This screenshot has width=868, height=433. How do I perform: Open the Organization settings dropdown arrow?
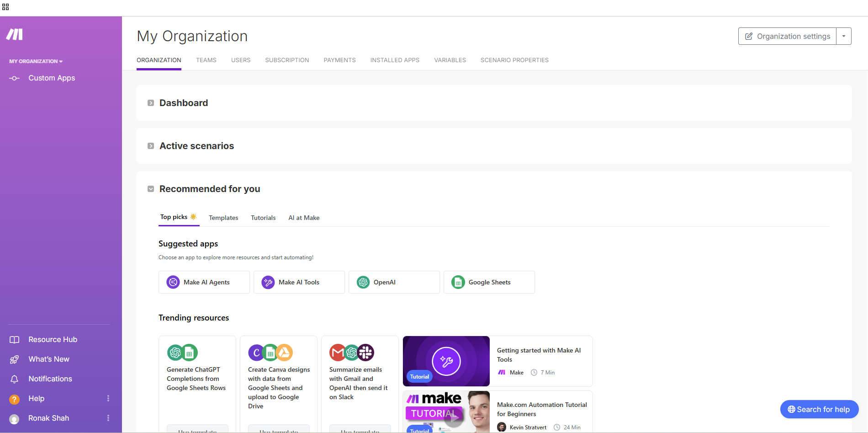click(x=844, y=36)
